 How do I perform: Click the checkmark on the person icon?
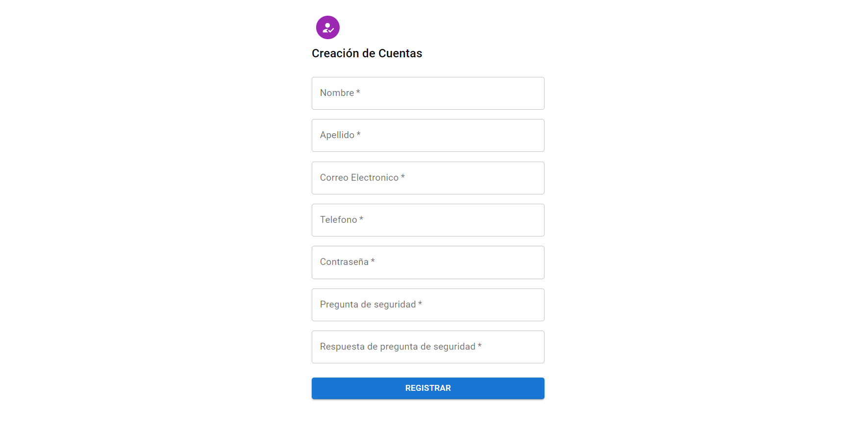(331, 30)
